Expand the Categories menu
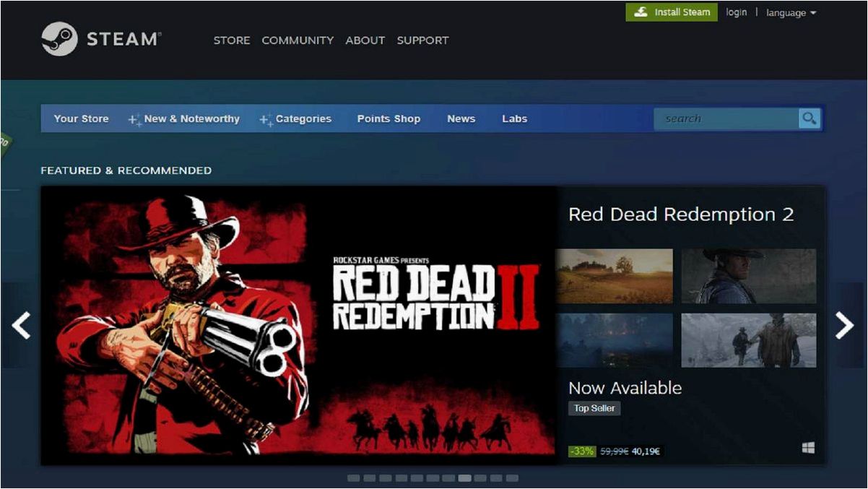 tap(303, 118)
